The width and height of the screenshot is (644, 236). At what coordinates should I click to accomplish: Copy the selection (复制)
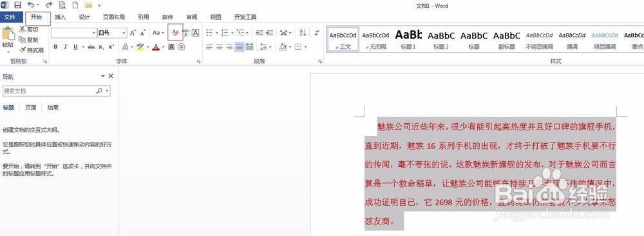[x=28, y=40]
